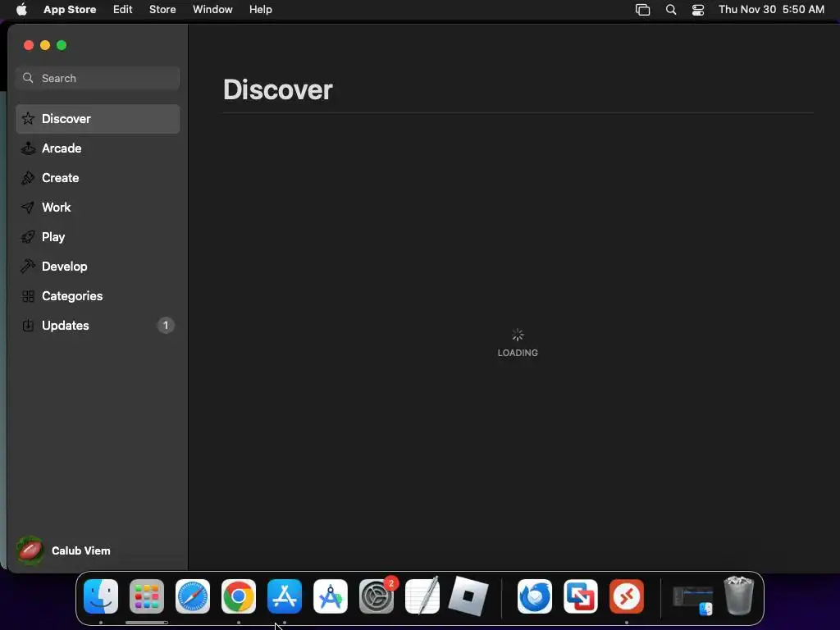Click the Arcade sidebar label
840x630 pixels.
[x=62, y=148]
